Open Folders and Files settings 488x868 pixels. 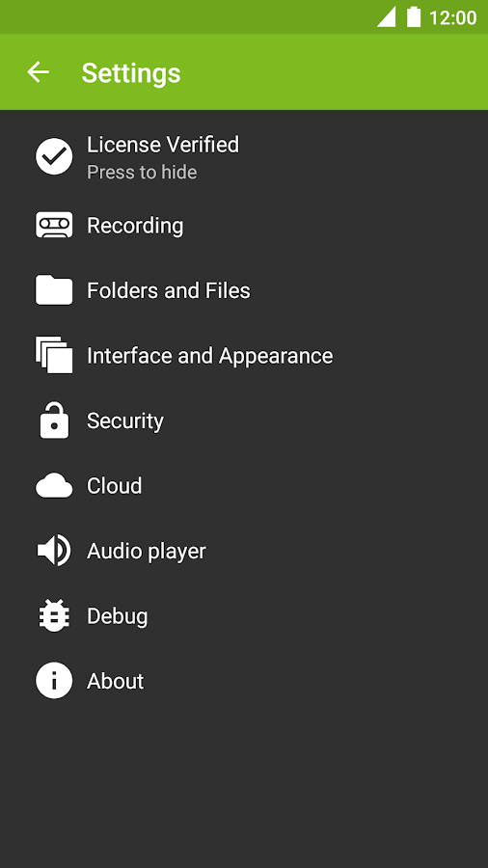coord(244,290)
